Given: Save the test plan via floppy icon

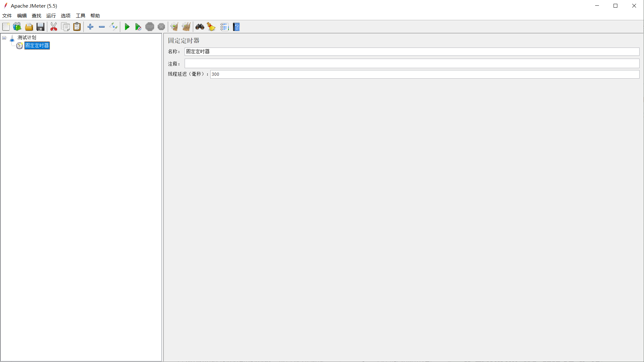Looking at the screenshot, I should 40,27.
